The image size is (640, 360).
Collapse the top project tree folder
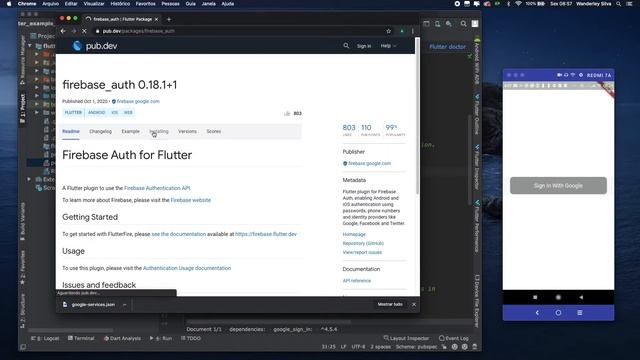coord(30,46)
